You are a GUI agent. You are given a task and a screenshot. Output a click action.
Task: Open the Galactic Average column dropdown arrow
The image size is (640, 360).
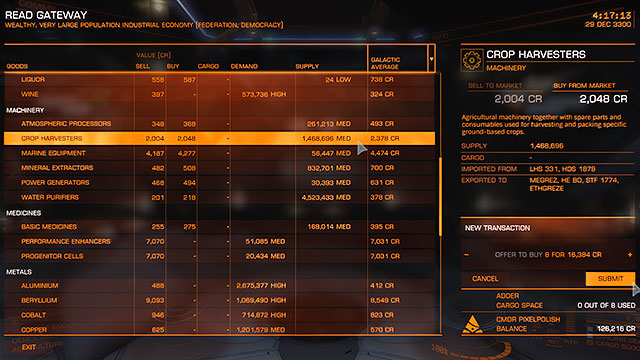[431, 59]
